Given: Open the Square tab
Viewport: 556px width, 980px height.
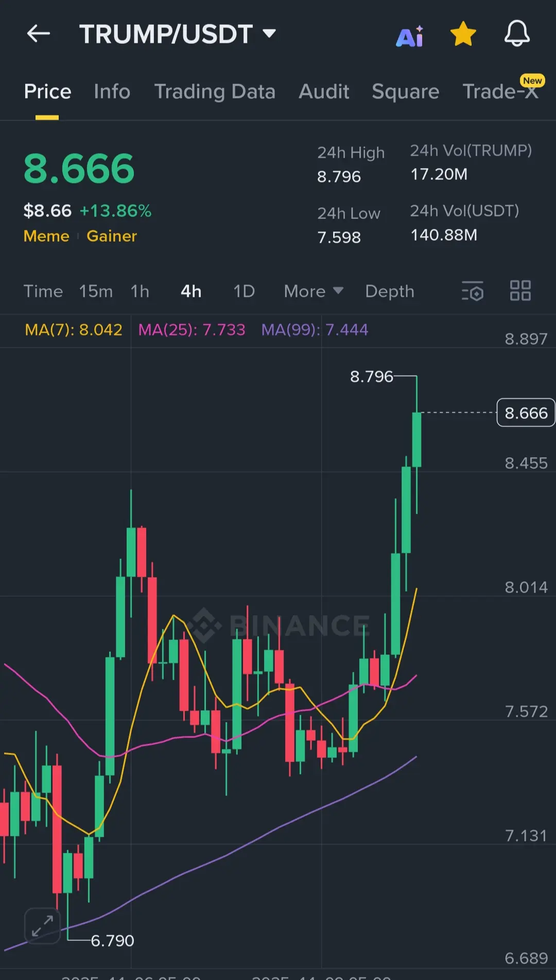Looking at the screenshot, I should [406, 92].
